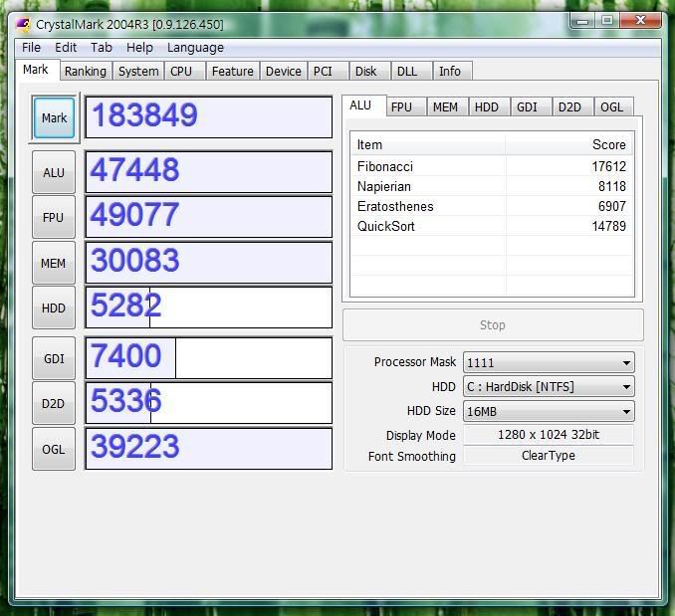
Task: Switch to the Ranking tab
Action: [86, 71]
